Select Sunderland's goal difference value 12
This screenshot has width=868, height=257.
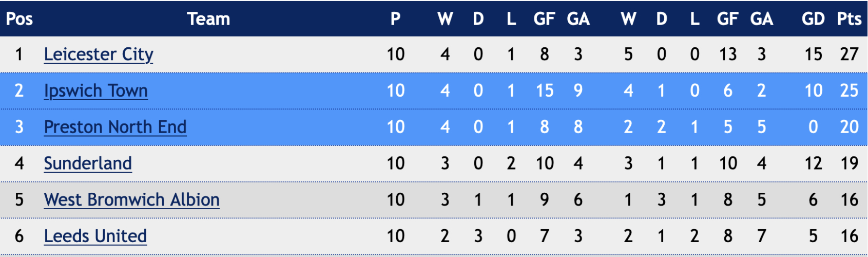click(813, 163)
